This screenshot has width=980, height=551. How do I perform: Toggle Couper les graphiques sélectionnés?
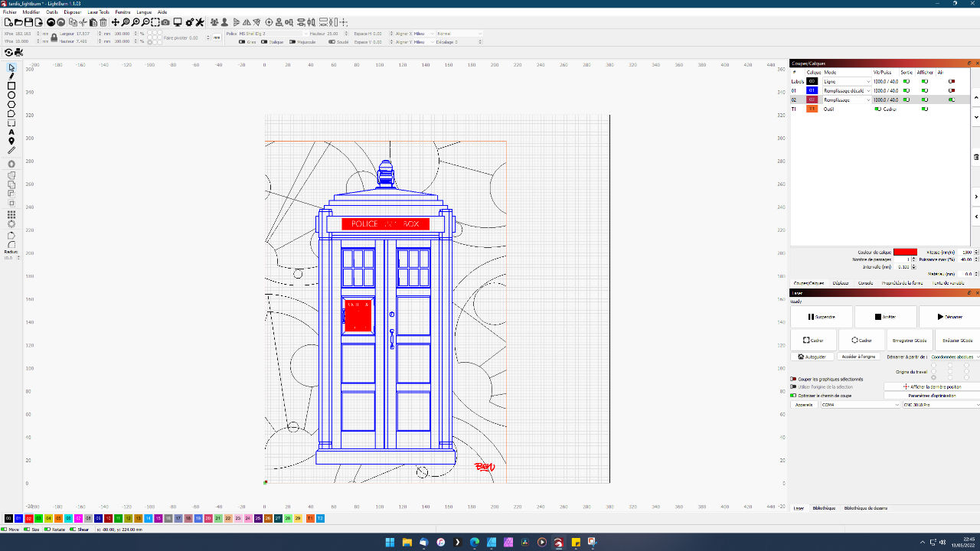tap(793, 379)
